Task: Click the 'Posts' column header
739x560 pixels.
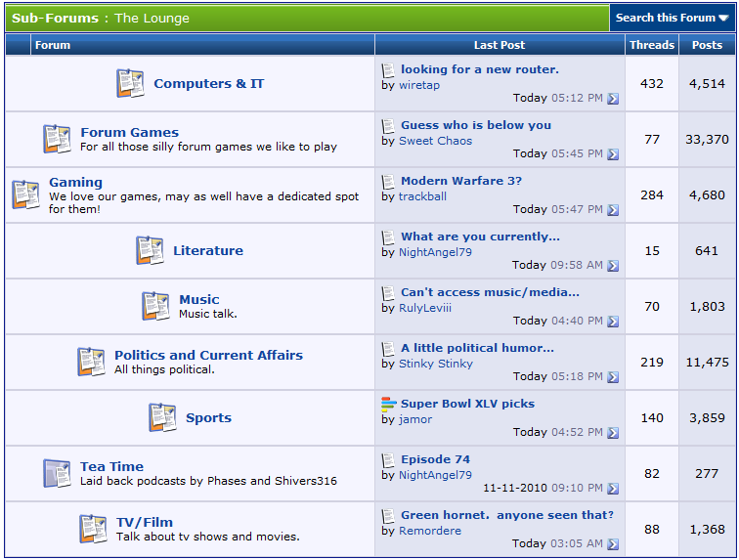Action: point(707,45)
